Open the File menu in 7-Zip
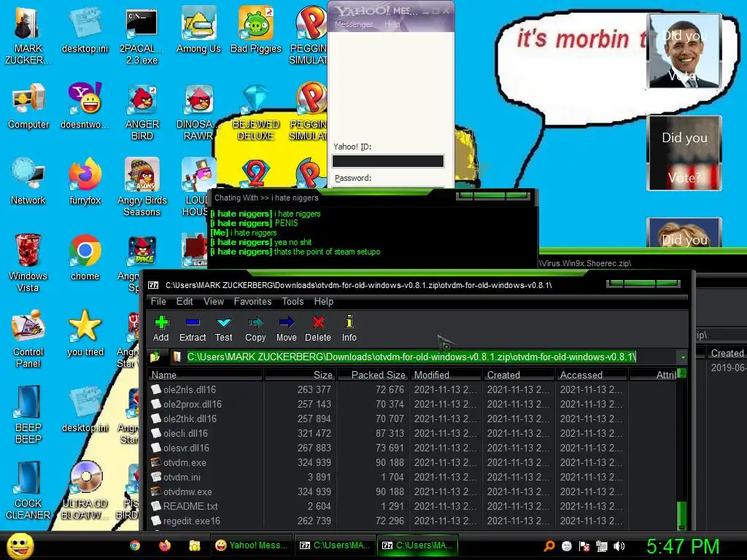This screenshot has height=560, width=747. (158, 301)
